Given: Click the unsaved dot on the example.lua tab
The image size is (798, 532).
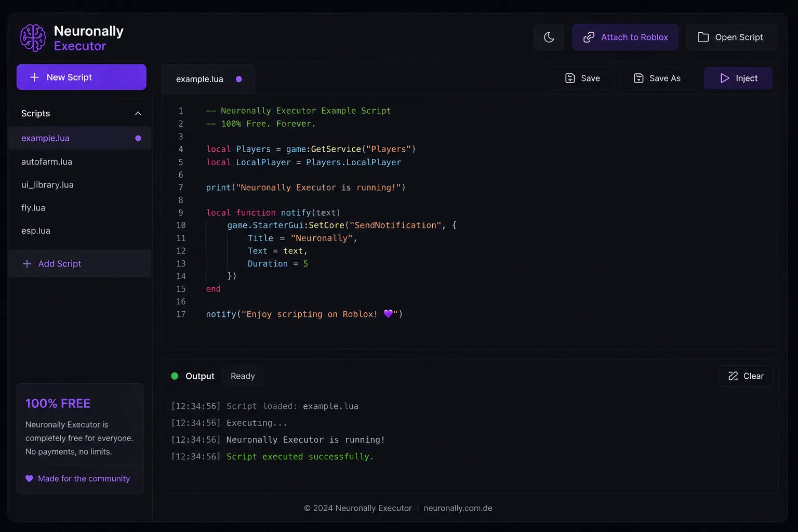Looking at the screenshot, I should pos(239,79).
